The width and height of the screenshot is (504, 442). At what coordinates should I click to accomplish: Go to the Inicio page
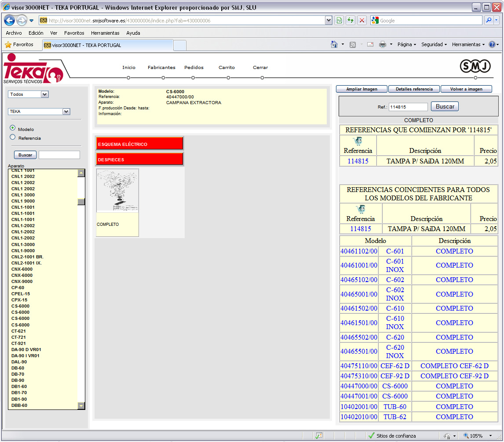pos(128,68)
